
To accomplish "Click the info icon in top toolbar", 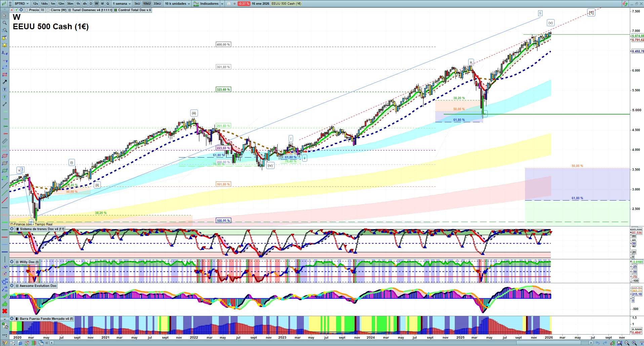I will [229, 4].
